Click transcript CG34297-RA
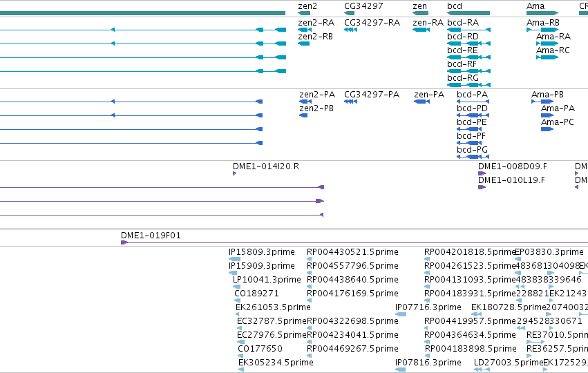This screenshot has height=373, width=588. click(x=372, y=23)
